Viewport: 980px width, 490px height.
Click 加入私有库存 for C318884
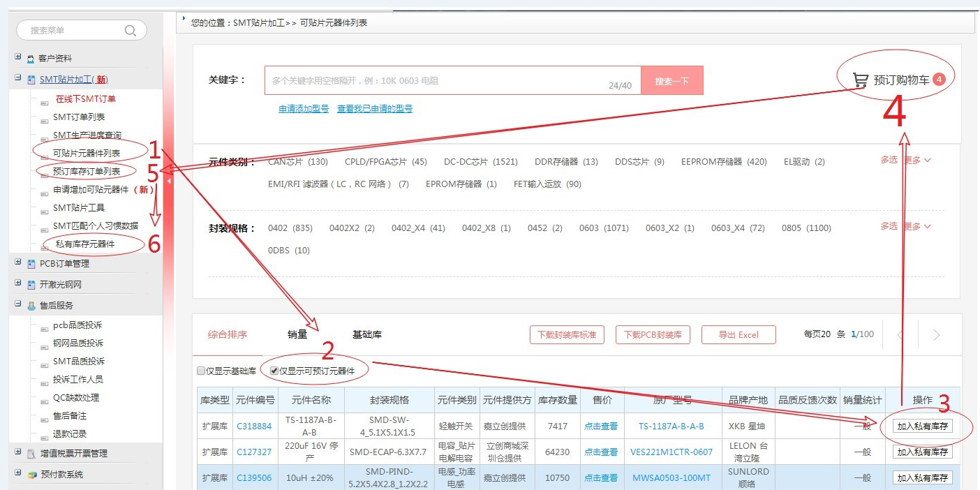(923, 426)
